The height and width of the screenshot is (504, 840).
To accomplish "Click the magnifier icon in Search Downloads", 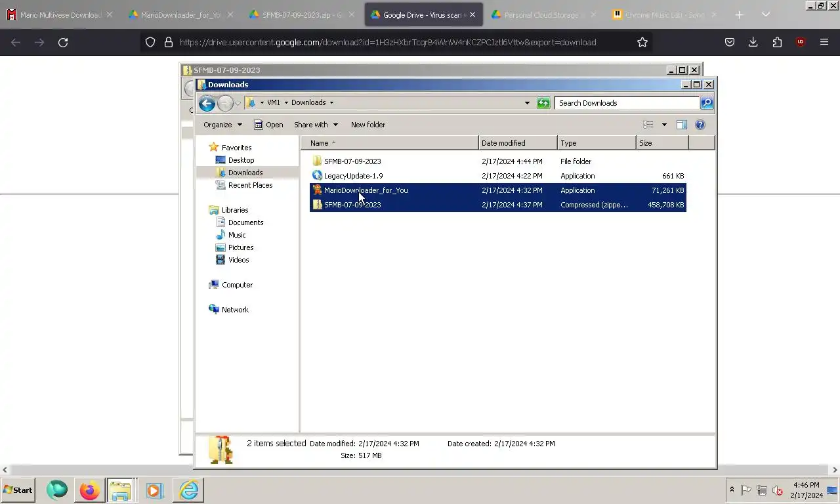I will (x=706, y=103).
